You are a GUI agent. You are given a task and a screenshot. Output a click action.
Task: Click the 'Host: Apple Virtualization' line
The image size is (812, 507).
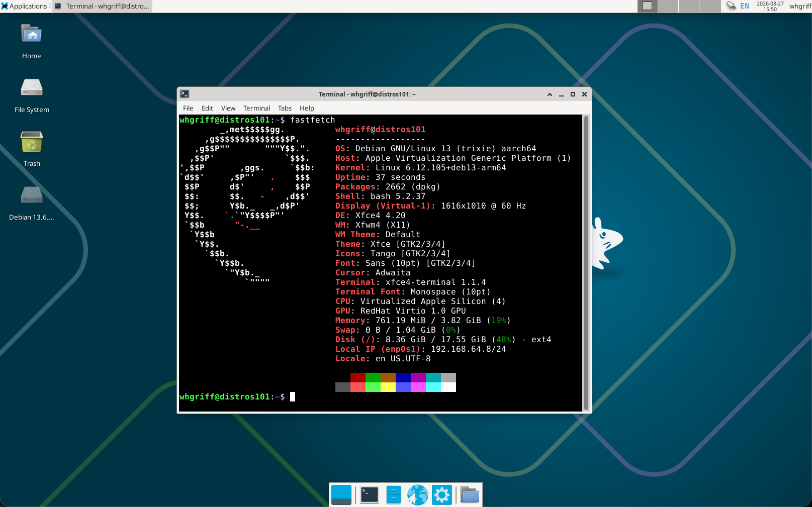[x=453, y=158]
